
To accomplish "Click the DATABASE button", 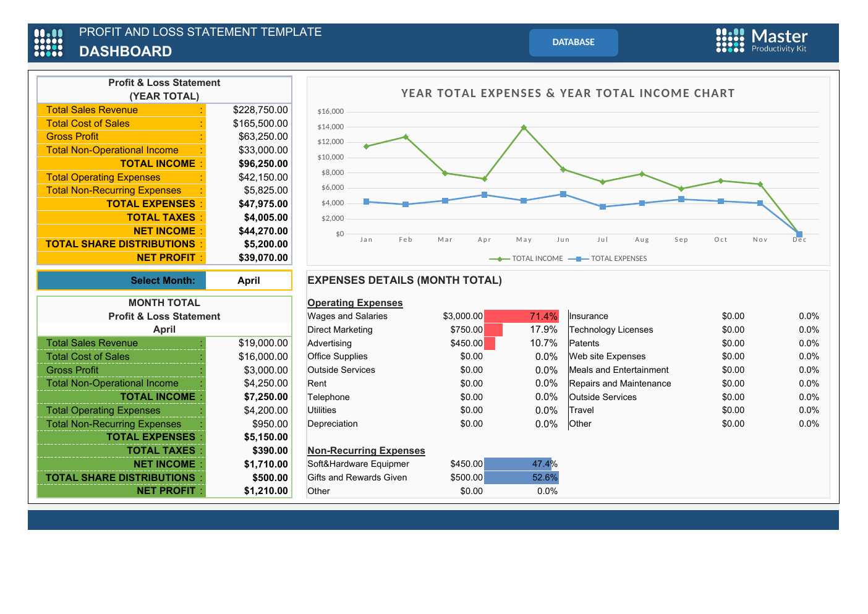I will pyautogui.click(x=573, y=43).
